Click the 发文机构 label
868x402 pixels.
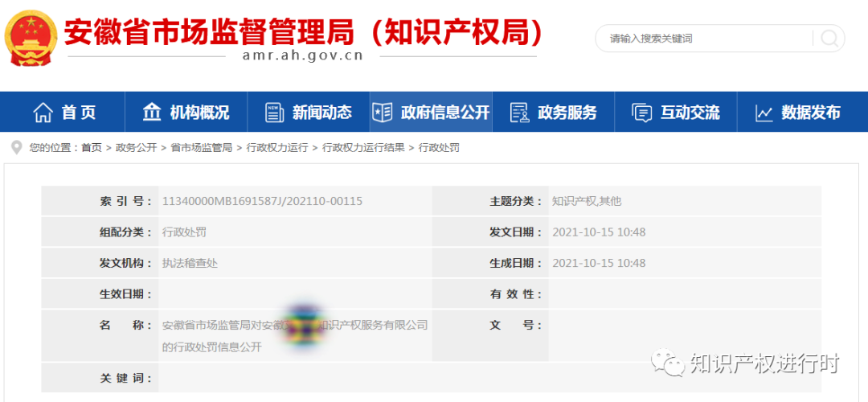click(x=125, y=263)
